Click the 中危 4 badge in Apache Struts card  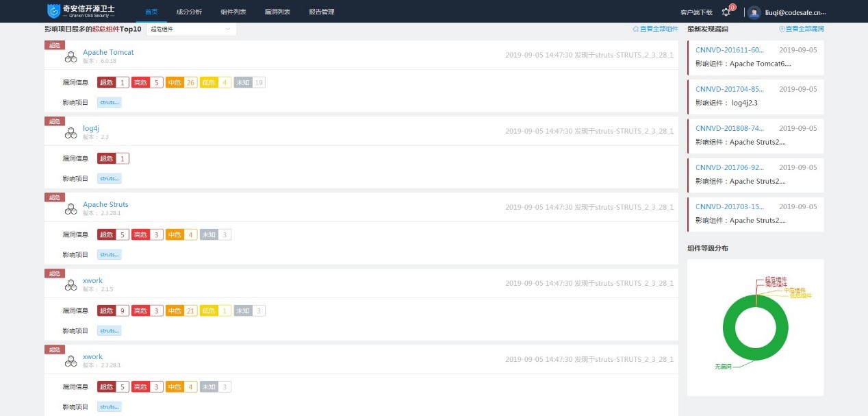tap(181, 234)
